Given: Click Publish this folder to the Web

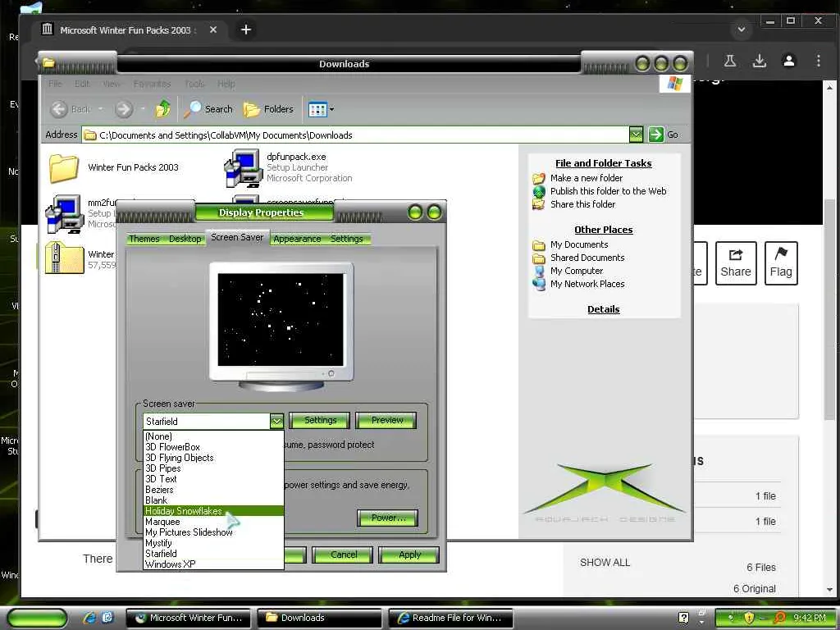Looking at the screenshot, I should click(x=608, y=191).
